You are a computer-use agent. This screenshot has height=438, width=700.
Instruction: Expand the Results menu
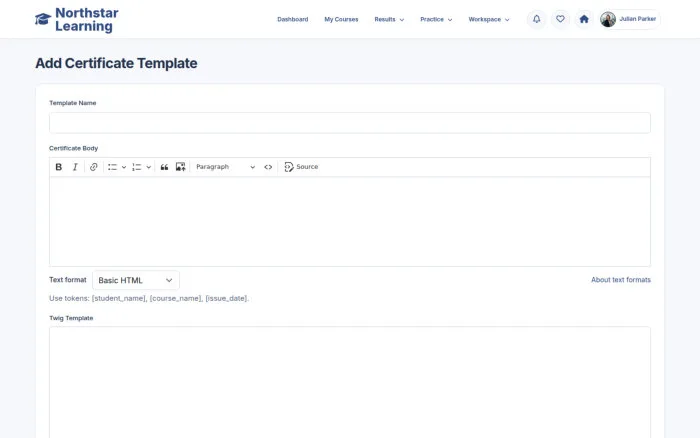coord(389,19)
